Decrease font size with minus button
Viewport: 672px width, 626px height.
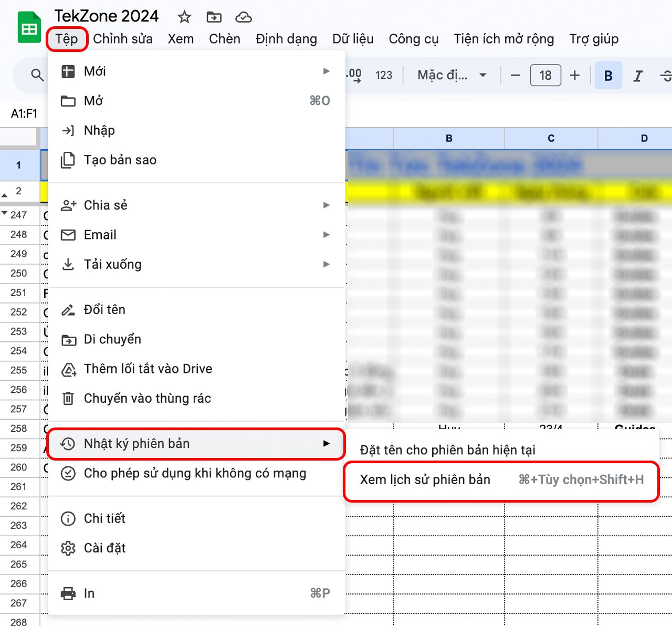pyautogui.click(x=516, y=76)
